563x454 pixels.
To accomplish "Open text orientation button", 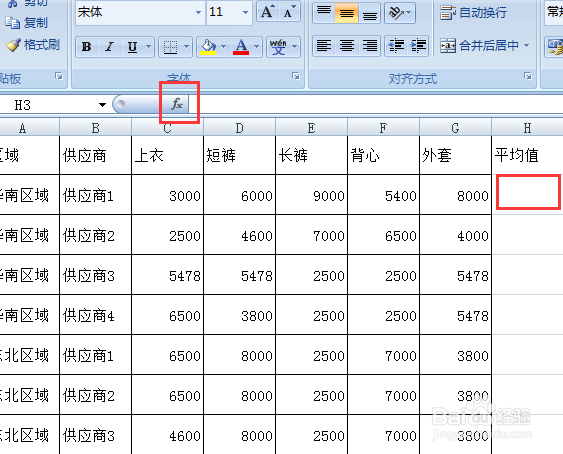I will point(400,13).
